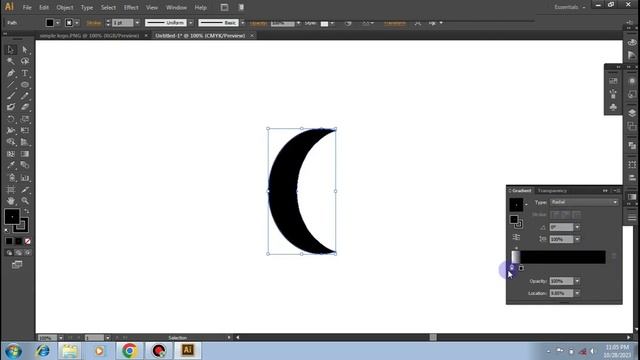
Task: Set paint type to None
Action: 28,241
